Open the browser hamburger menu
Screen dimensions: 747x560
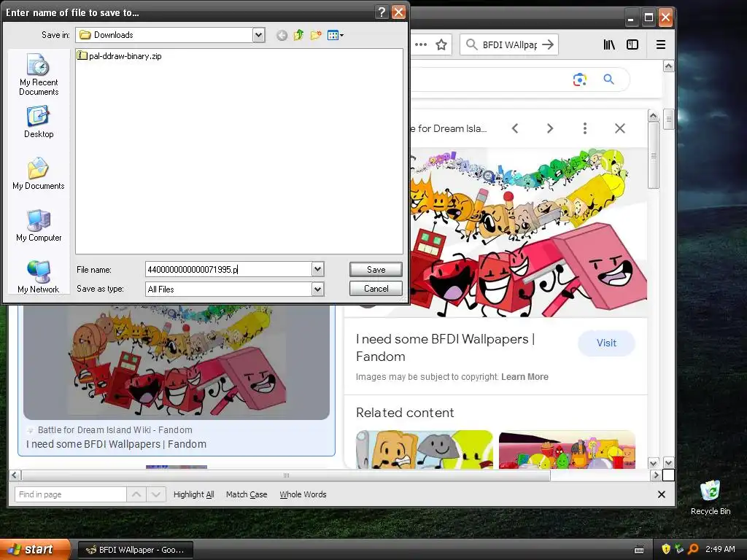click(661, 44)
